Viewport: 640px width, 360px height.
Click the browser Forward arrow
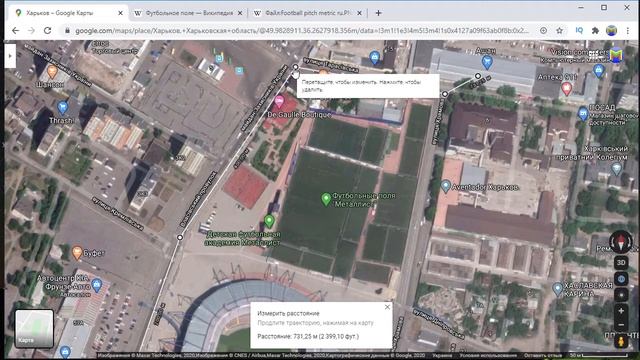[x=31, y=31]
